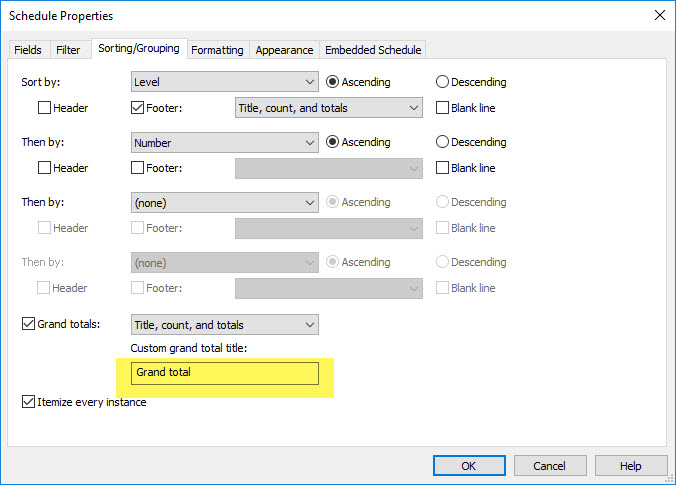Uncheck Itemize every instance
This screenshot has width=676, height=485.
pos(28,401)
